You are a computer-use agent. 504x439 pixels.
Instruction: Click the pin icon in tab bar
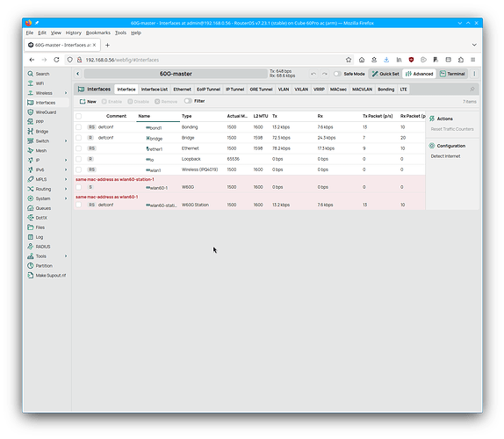472,90
